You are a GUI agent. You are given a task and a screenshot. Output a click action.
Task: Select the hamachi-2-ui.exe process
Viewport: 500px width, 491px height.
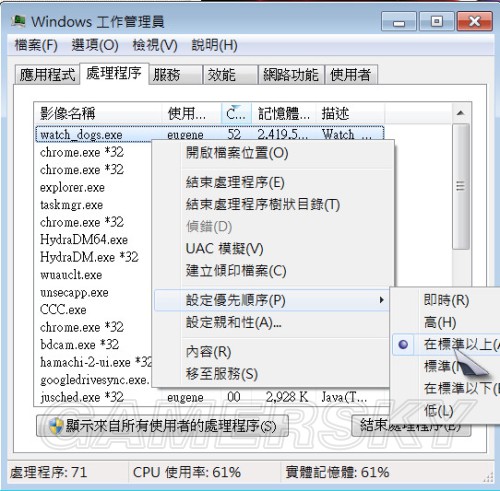tap(95, 362)
